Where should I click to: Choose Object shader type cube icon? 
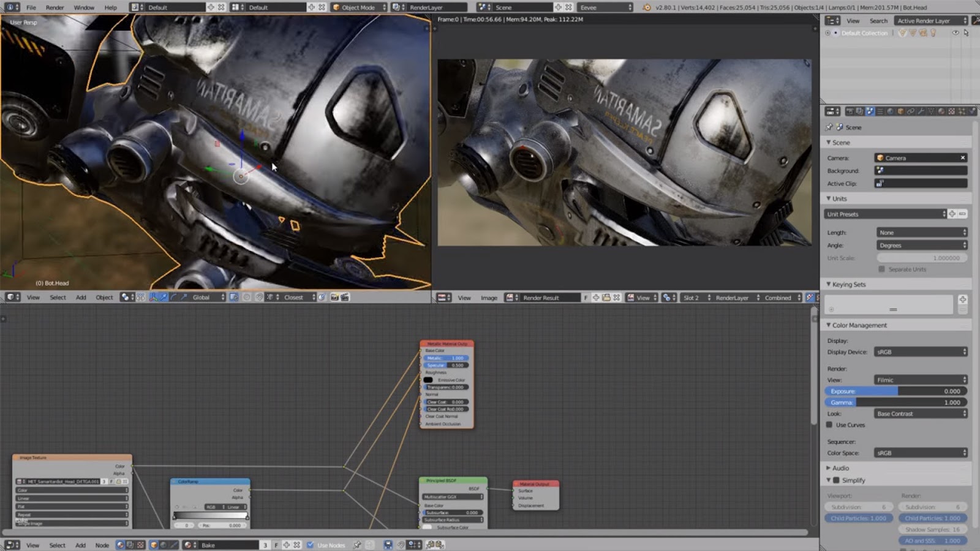pyautogui.click(x=154, y=545)
